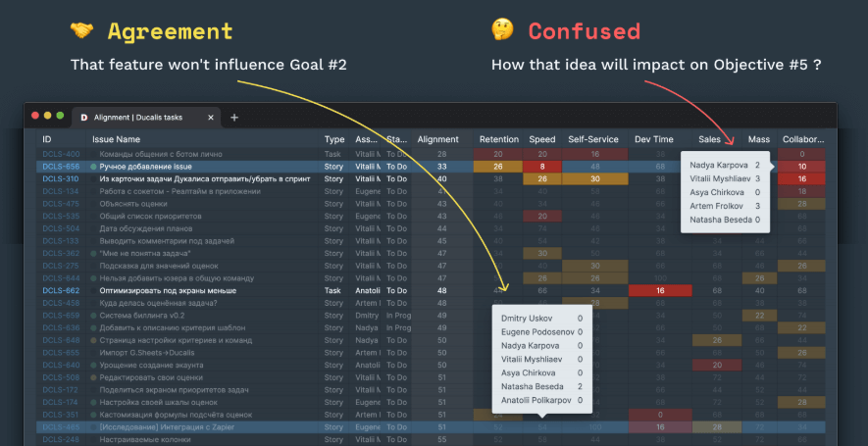The height and width of the screenshot is (446, 868).
Task: Sort by the Retention column header
Action: pyautogui.click(x=498, y=140)
